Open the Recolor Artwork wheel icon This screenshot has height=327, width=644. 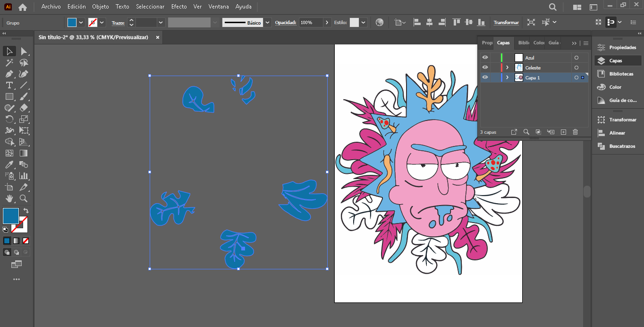(380, 22)
